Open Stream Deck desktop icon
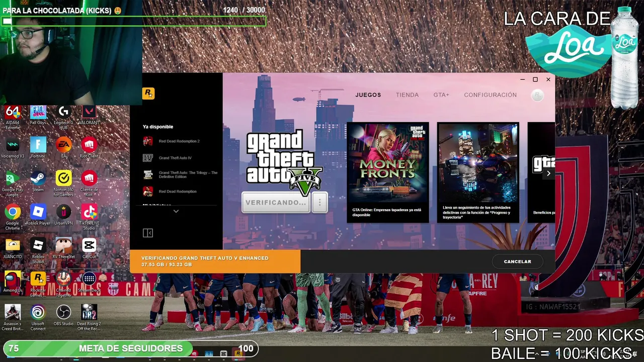The height and width of the screenshot is (362, 644). tap(89, 282)
